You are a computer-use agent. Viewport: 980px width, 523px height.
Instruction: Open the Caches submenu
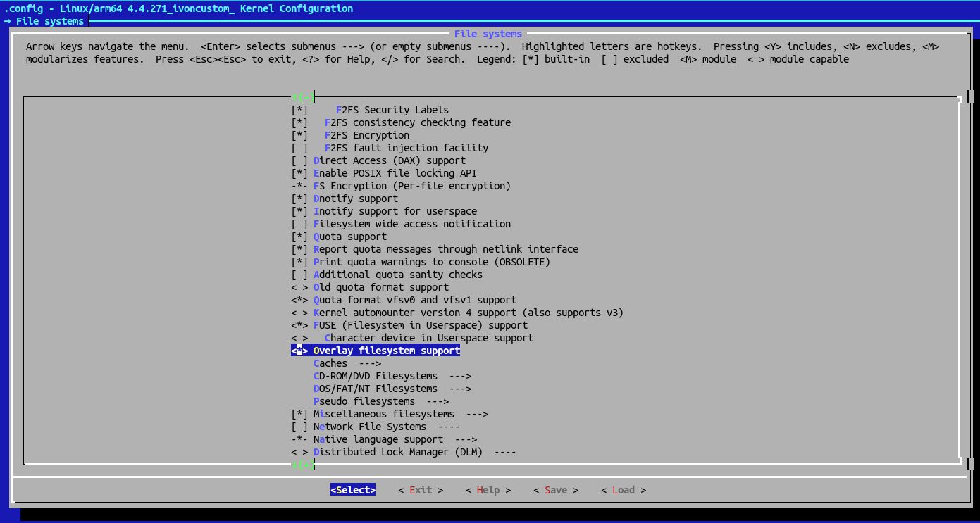[x=347, y=363]
